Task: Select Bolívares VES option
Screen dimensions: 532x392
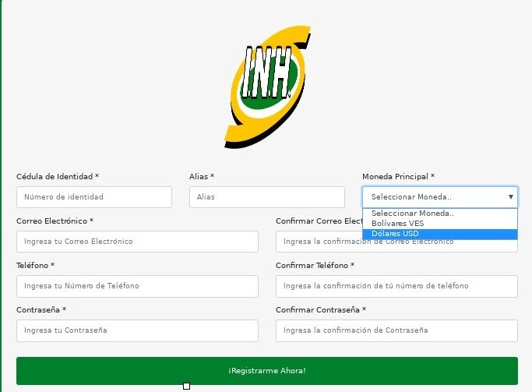Action: click(440, 224)
